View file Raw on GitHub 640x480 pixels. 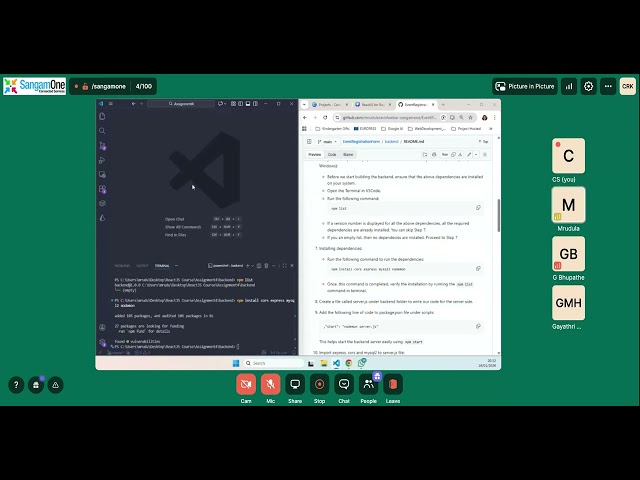tap(445, 155)
